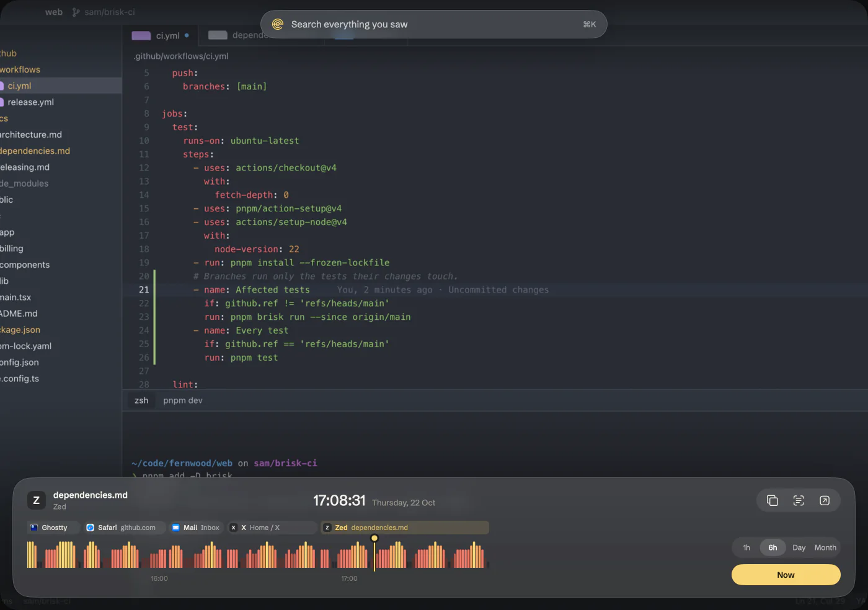Click the Zed app icon beside dependencies.md title

click(36, 500)
